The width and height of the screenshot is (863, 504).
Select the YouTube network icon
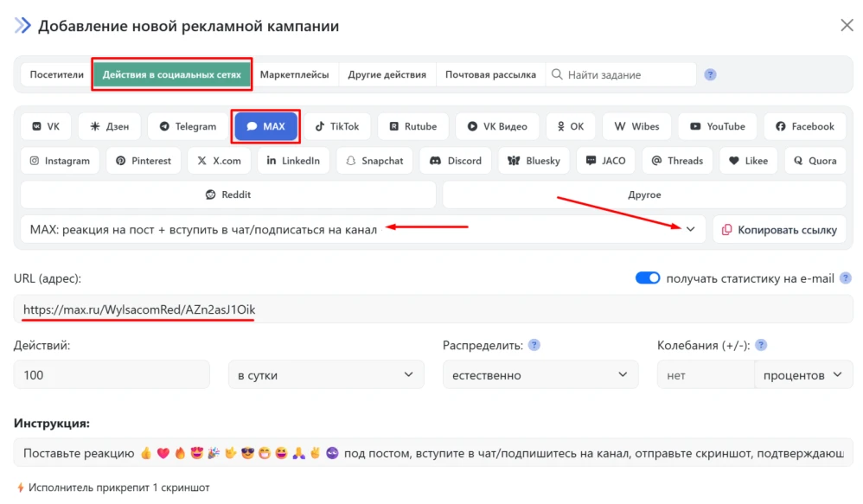click(x=717, y=126)
